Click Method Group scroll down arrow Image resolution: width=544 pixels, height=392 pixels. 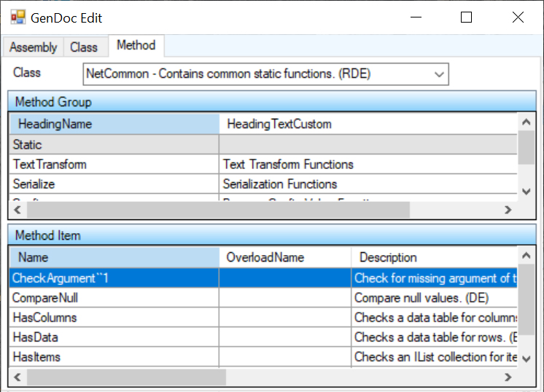(526, 192)
